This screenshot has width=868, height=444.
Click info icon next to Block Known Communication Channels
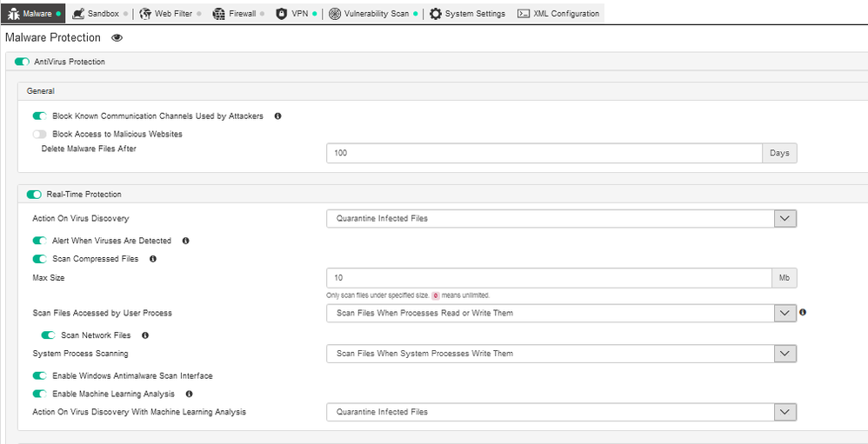click(277, 116)
